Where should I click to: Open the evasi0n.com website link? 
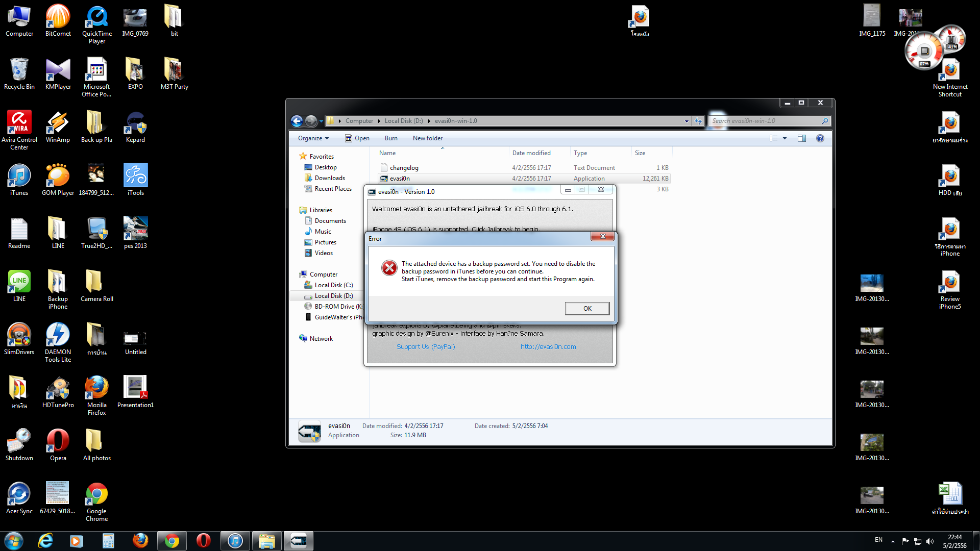click(548, 346)
